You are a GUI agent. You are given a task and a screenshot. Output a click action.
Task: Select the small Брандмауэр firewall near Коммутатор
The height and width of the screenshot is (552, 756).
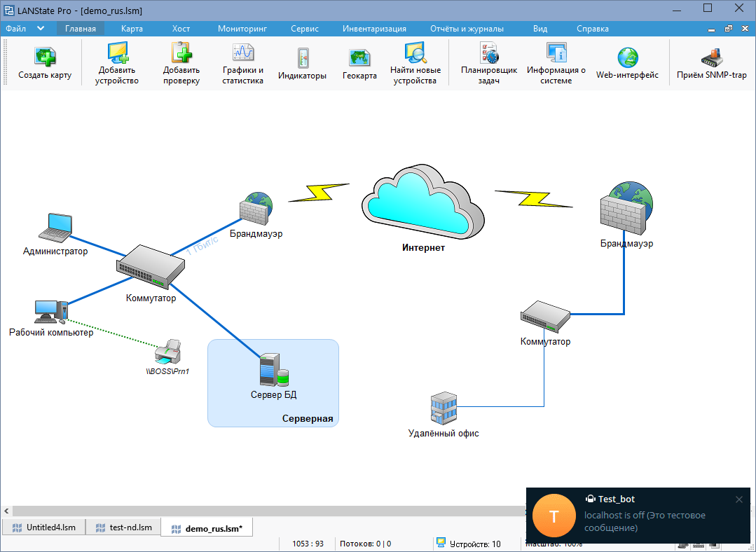point(256,209)
